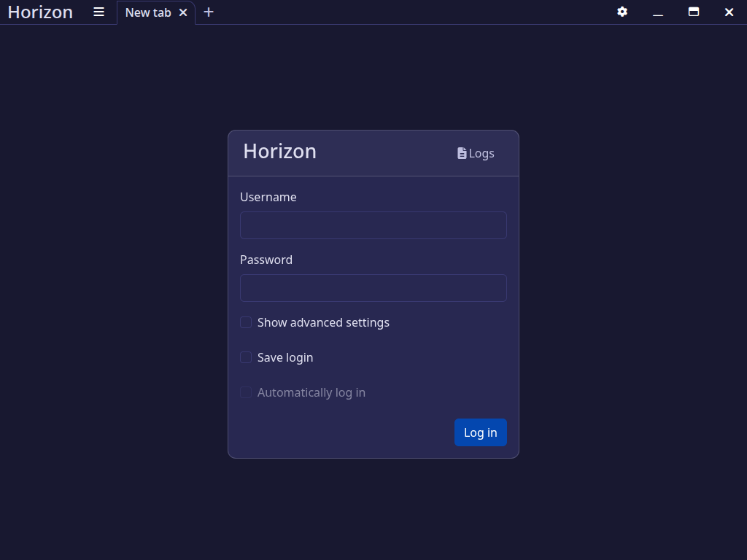Viewport: 747px width, 560px height.
Task: Open the hamburger menu beside Horizon title
Action: 99,12
